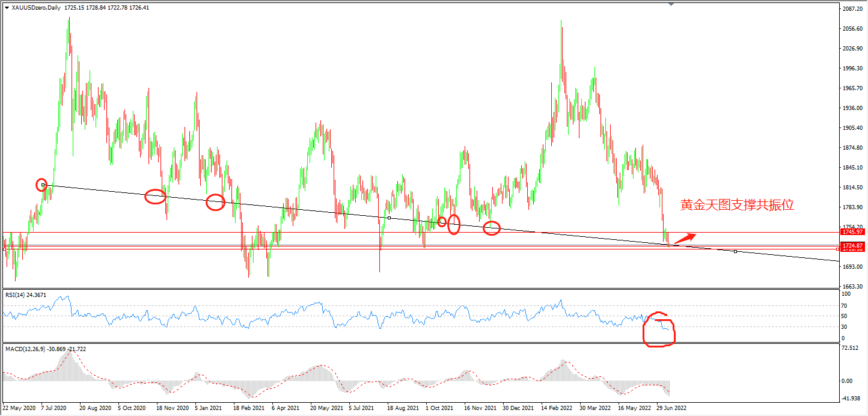The width and height of the screenshot is (868, 416).
Task: Select the tall red ellipse near October 2021
Action: click(454, 224)
